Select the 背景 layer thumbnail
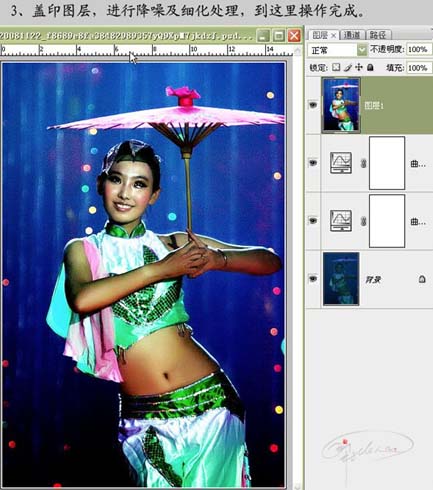433x490 pixels. (341, 279)
